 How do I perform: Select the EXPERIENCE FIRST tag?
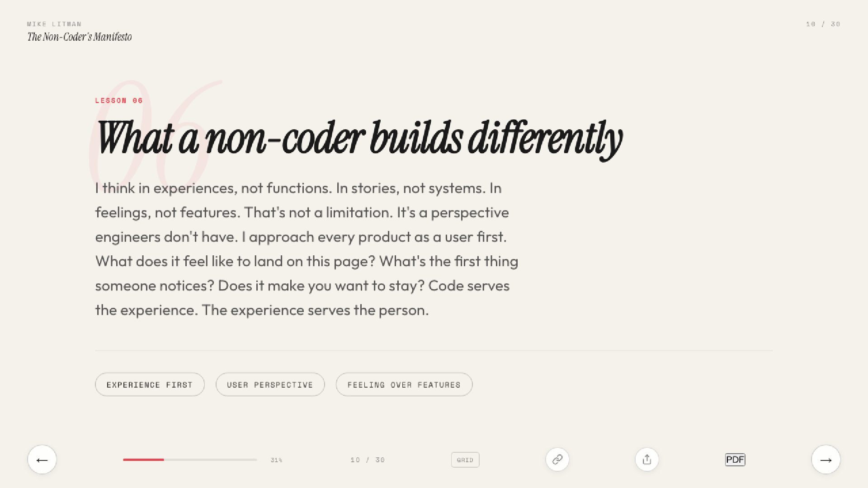pyautogui.click(x=150, y=385)
